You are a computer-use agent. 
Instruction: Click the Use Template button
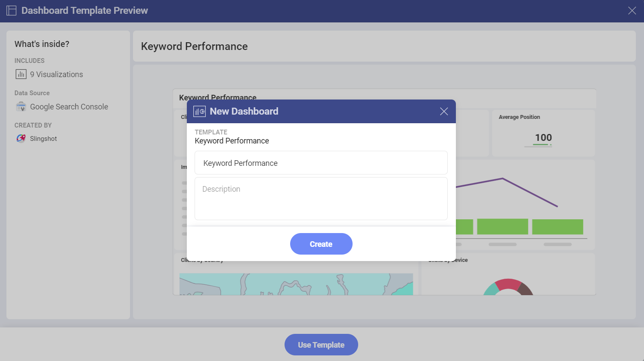coord(321,345)
